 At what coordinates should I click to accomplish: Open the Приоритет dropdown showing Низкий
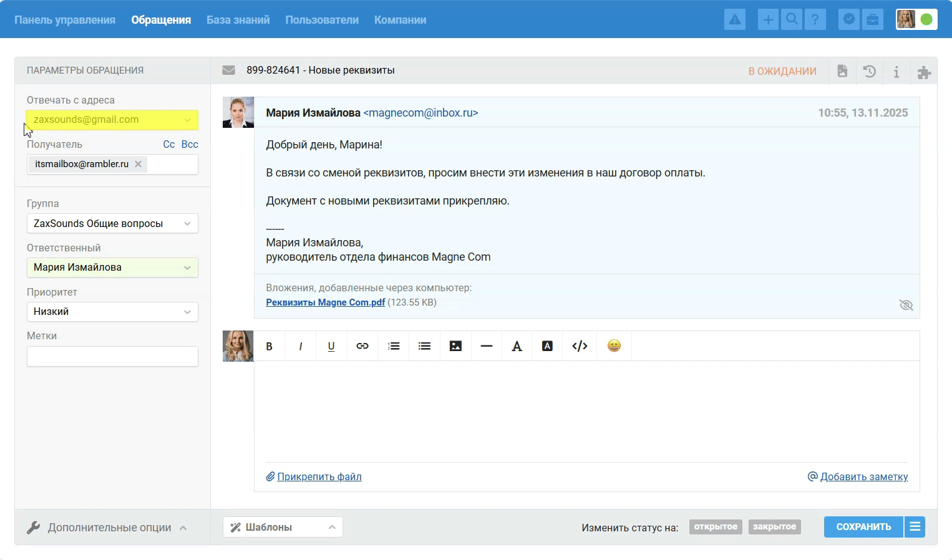pos(112,312)
